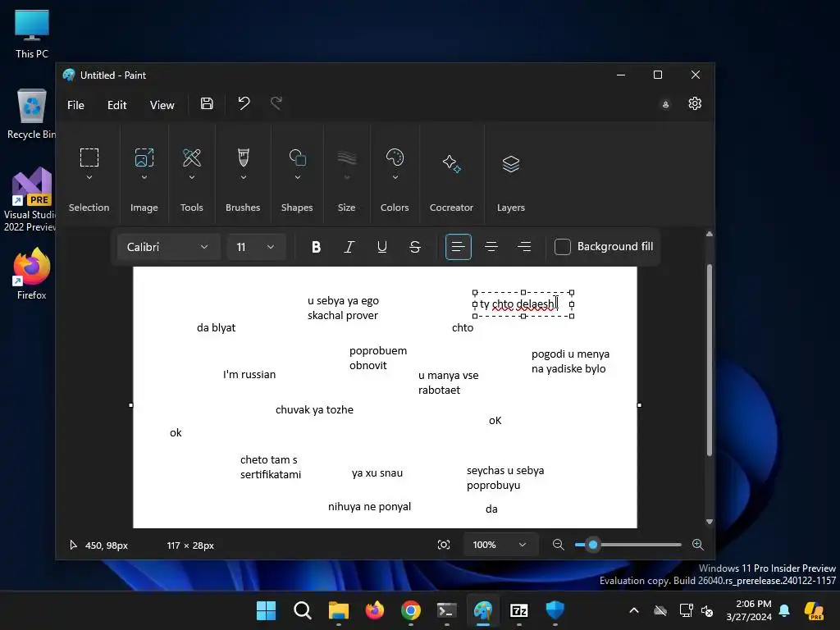Click the zoom in magnifier

tap(697, 545)
